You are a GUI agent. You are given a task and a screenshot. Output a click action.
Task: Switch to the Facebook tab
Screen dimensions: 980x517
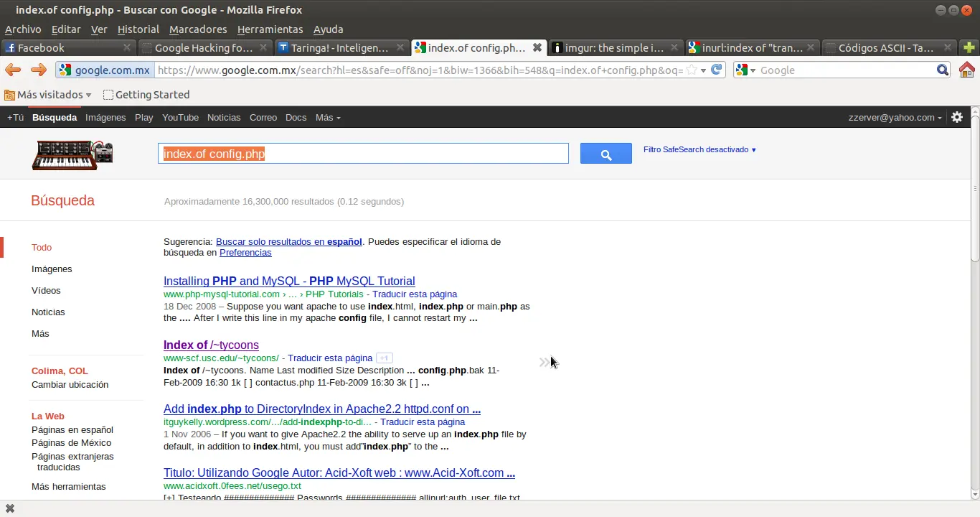pos(68,47)
